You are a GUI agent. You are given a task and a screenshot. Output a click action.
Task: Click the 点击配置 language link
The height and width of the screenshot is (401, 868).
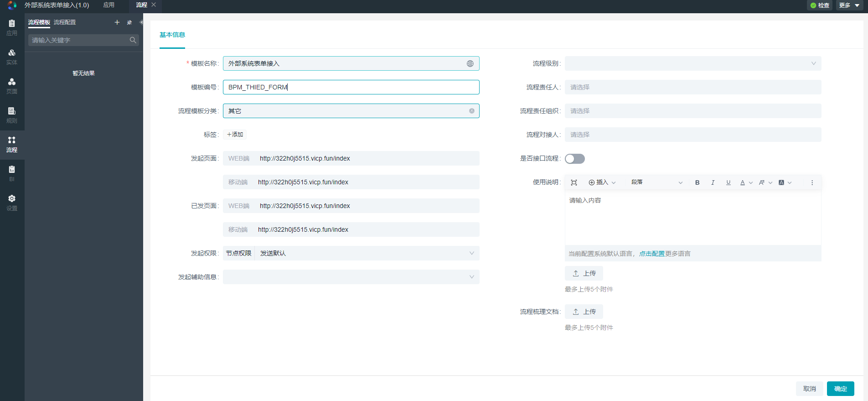pyautogui.click(x=651, y=254)
